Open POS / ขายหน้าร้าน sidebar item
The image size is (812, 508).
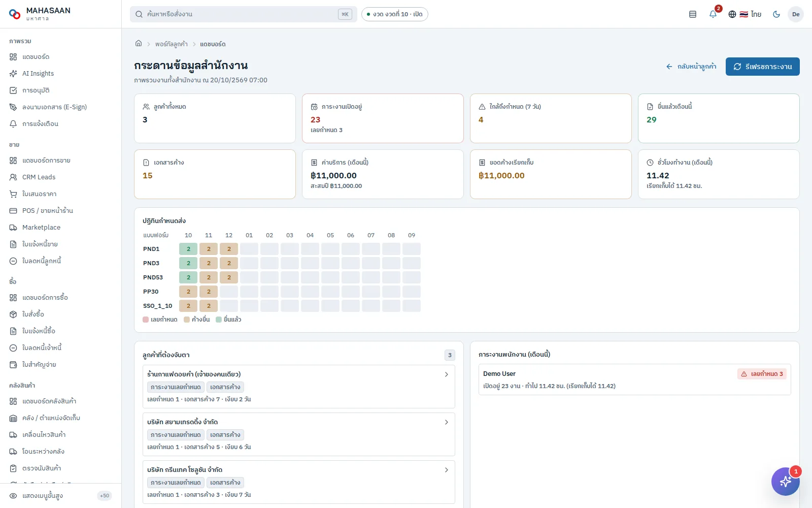(x=61, y=211)
